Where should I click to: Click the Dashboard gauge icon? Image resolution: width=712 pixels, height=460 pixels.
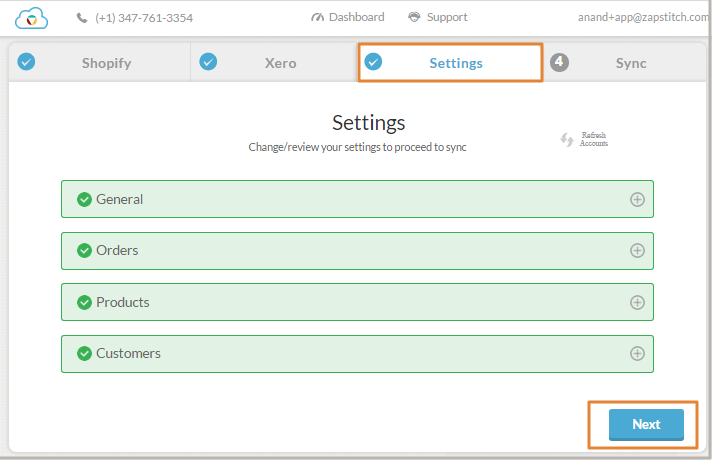click(317, 17)
